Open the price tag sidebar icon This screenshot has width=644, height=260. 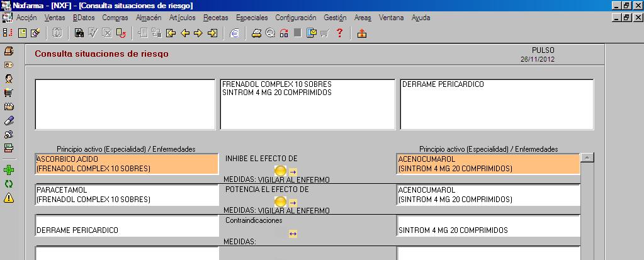click(x=9, y=65)
